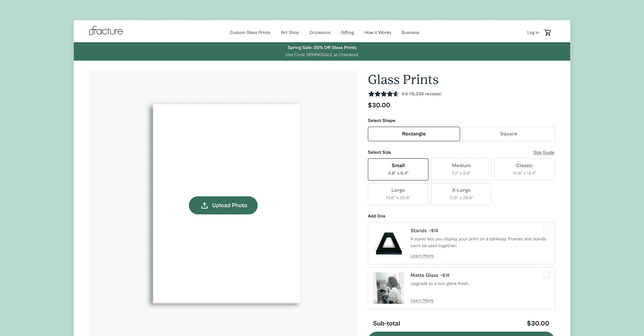Open the Art Shop menu item

tap(290, 33)
